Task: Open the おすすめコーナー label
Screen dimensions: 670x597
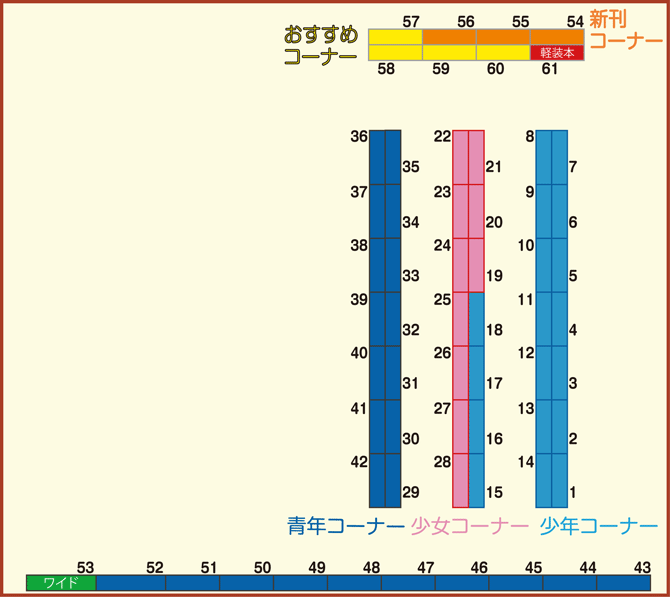Action: click(x=321, y=46)
